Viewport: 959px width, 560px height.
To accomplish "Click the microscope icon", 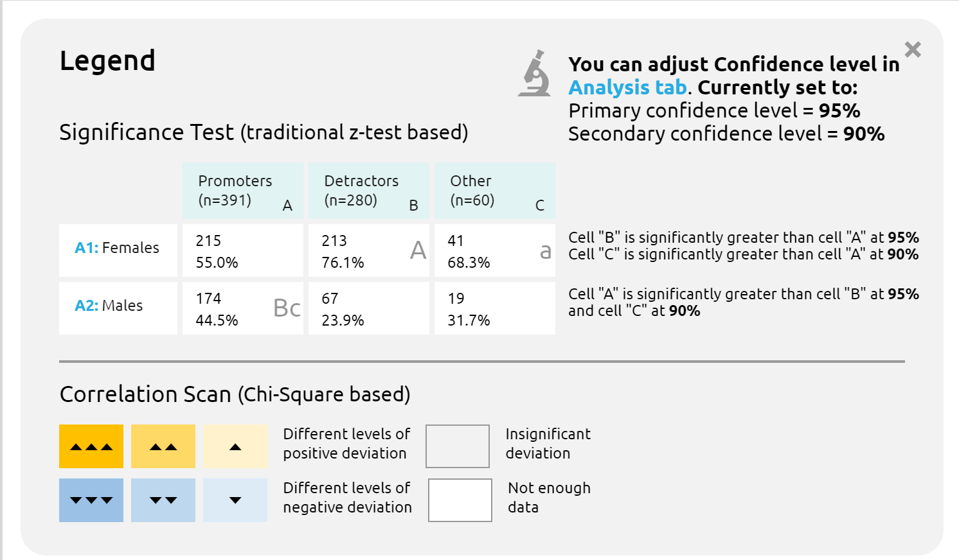I will 535,74.
